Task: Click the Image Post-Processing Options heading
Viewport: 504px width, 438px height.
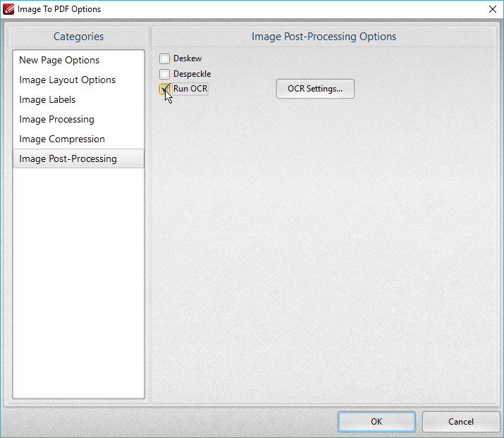Action: coord(324,37)
